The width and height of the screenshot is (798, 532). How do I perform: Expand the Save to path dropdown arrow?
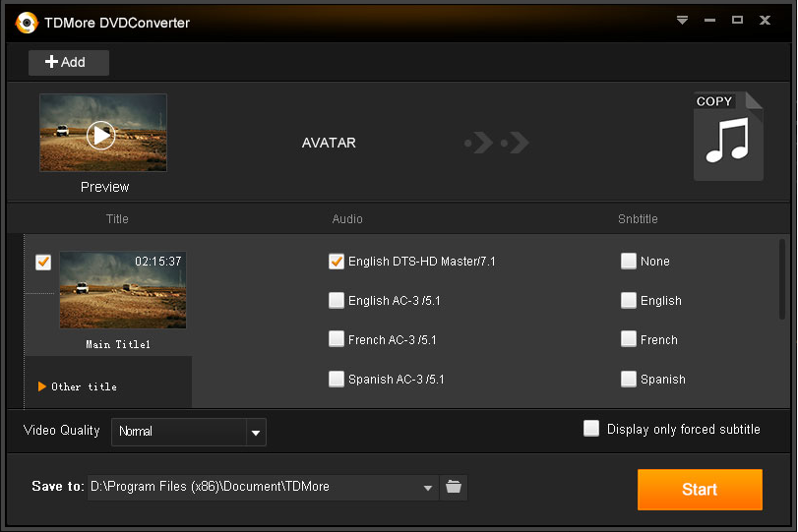pyautogui.click(x=428, y=488)
